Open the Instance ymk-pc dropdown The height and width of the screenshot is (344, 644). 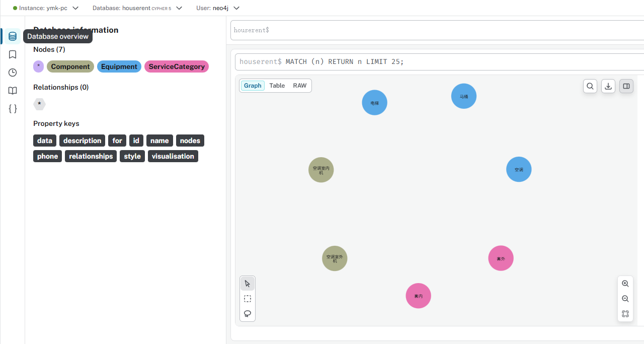46,8
